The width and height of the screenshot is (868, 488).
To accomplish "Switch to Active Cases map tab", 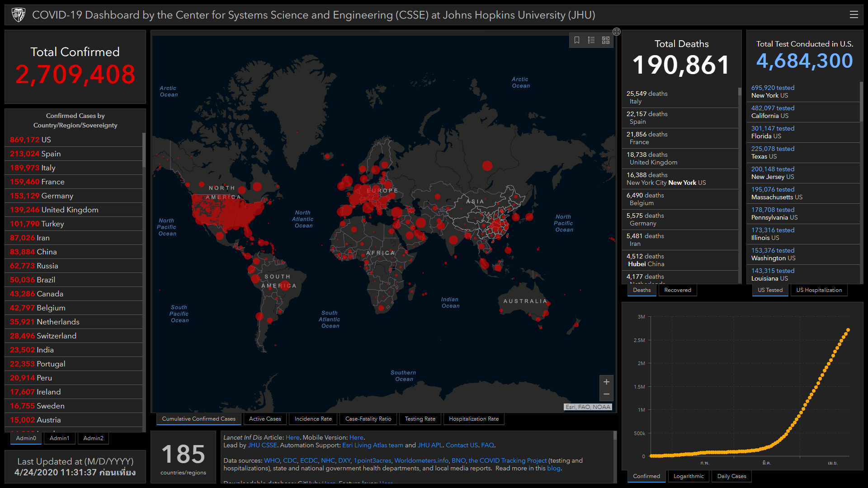I will pos(265,419).
